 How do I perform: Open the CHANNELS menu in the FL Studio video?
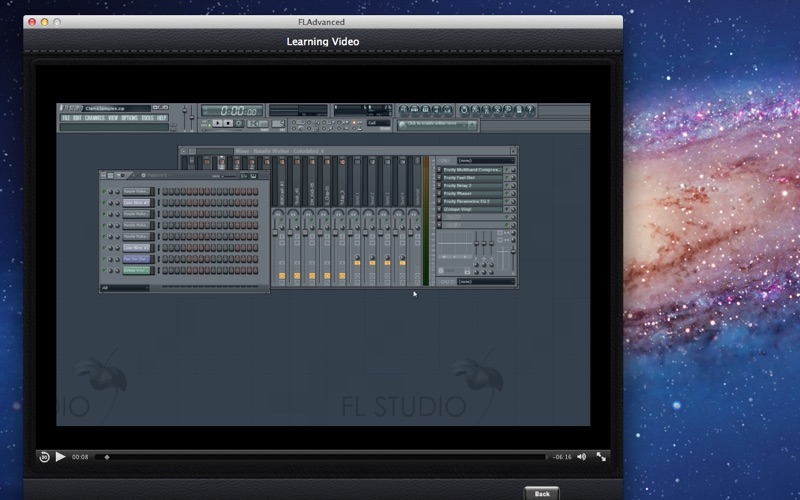click(94, 118)
